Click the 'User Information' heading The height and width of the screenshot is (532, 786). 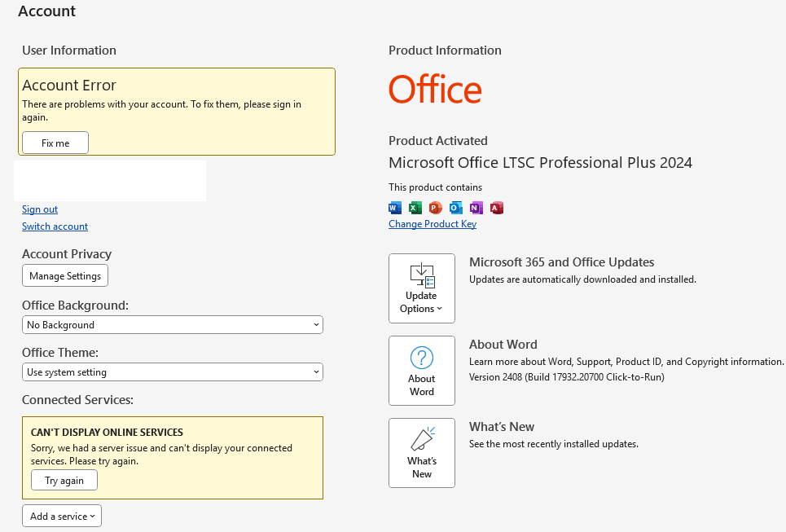pyautogui.click(x=69, y=51)
